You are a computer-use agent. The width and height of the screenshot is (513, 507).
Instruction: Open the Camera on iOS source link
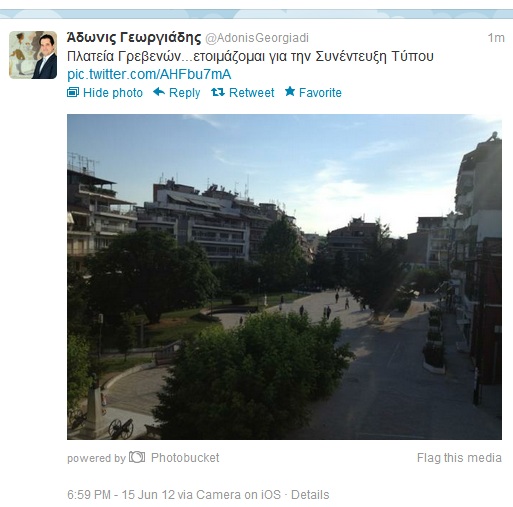238,495
